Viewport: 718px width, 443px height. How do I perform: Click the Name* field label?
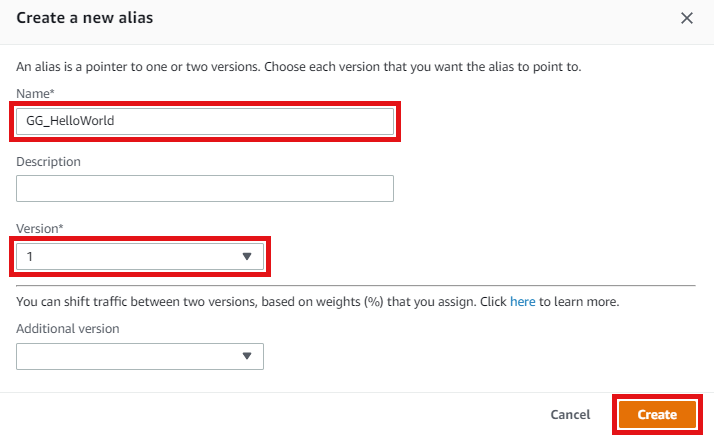(x=35, y=93)
